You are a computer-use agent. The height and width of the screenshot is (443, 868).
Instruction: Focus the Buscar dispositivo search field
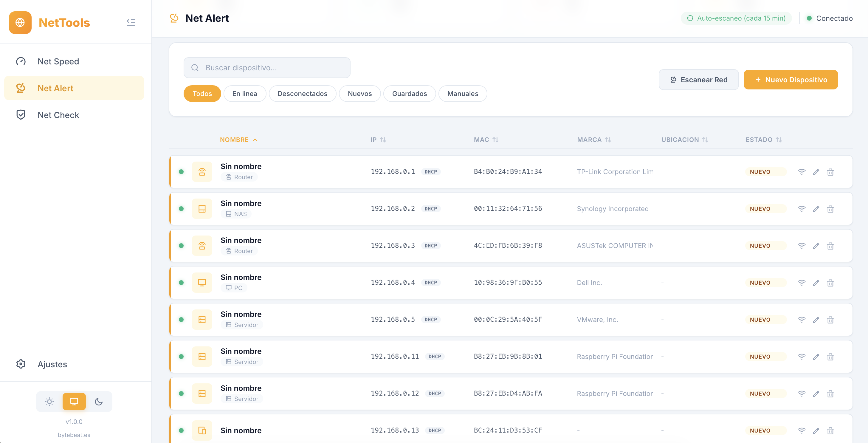pos(267,68)
